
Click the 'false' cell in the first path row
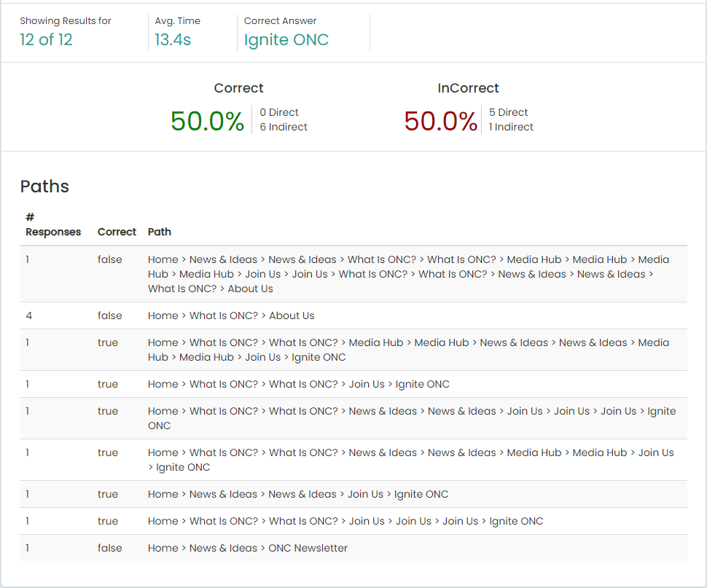[x=110, y=259]
